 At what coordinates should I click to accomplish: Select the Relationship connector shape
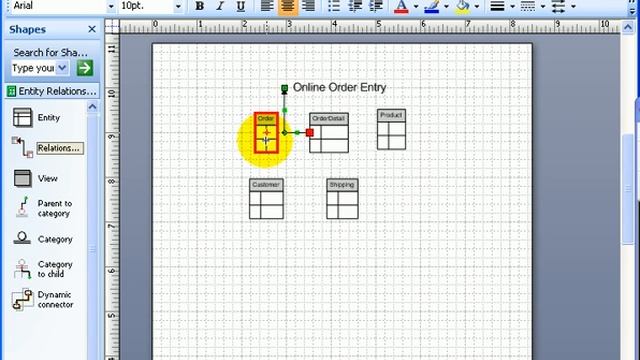(x=47, y=148)
